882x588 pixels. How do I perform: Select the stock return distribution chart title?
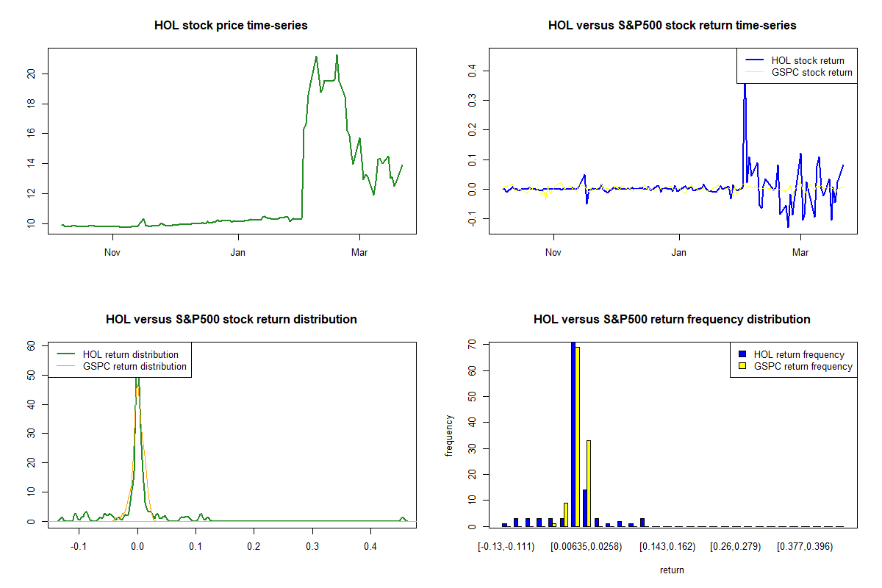[231, 319]
